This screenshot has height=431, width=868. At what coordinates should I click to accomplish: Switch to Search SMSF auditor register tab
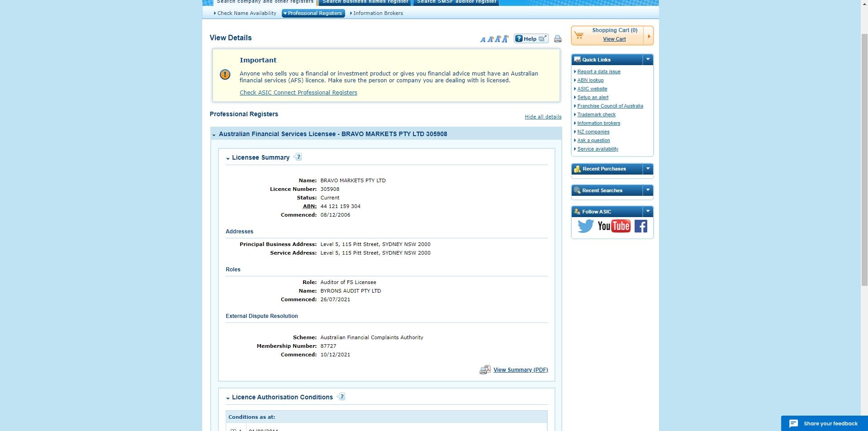(456, 2)
